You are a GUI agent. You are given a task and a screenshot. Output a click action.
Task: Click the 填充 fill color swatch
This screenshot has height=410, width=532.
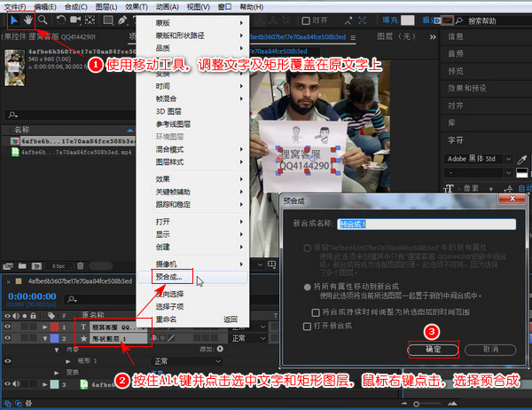(408, 20)
